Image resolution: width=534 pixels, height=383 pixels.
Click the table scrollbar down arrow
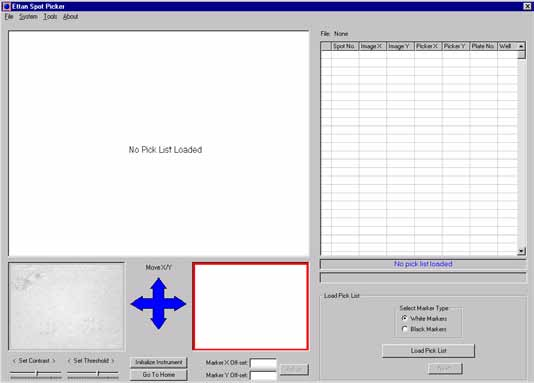521,252
